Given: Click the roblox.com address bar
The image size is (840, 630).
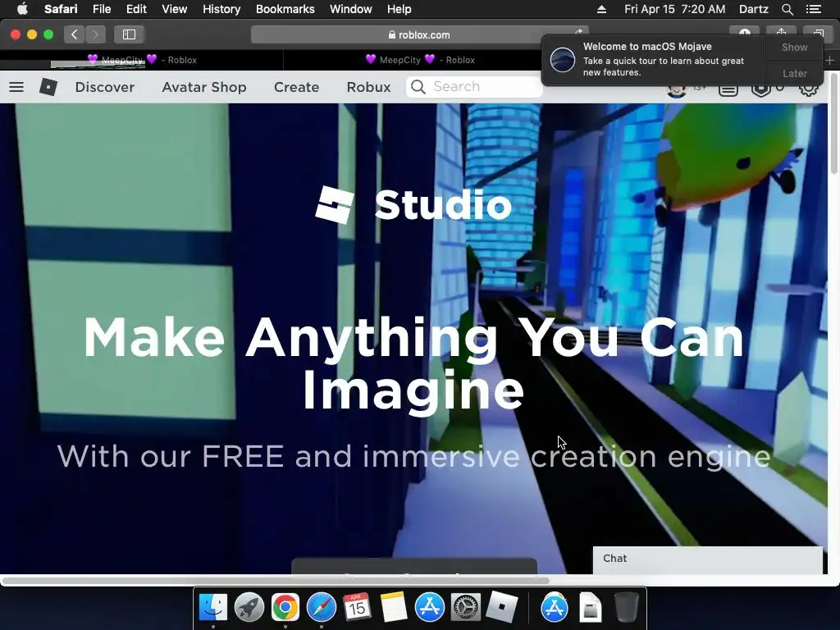Looking at the screenshot, I should tap(419, 34).
